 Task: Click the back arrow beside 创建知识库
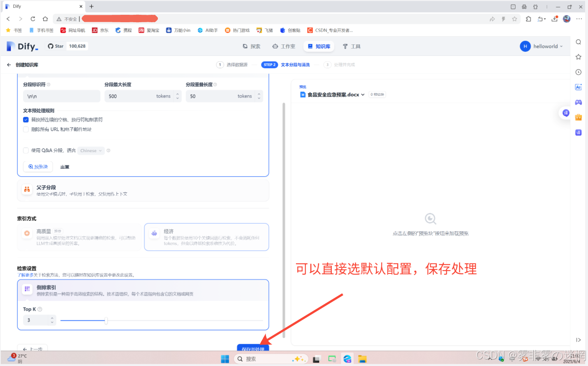tap(9, 65)
